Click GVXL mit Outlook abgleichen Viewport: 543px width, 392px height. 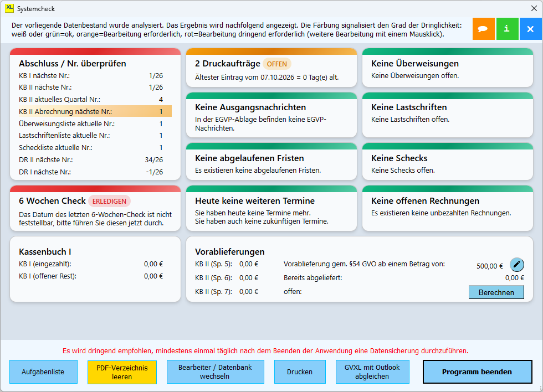[x=372, y=372]
